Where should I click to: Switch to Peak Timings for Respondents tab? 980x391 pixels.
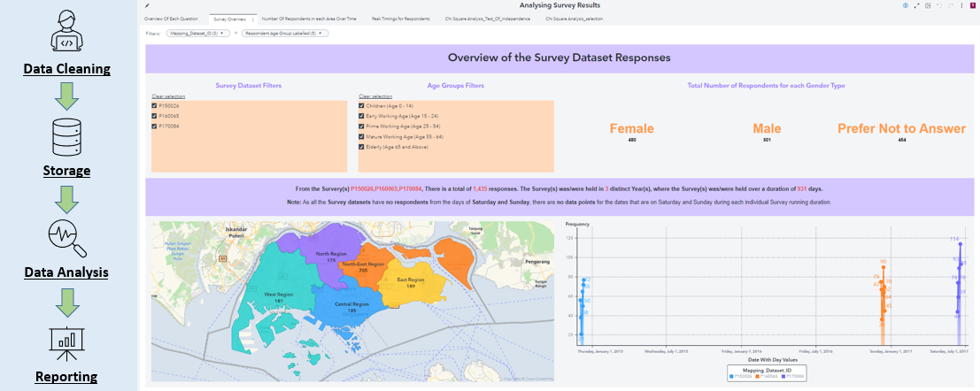(400, 19)
